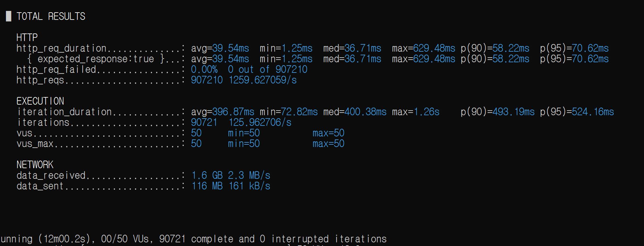Click the white block marker beside TOTAL RESULTS
644x246 pixels.
coord(9,16)
